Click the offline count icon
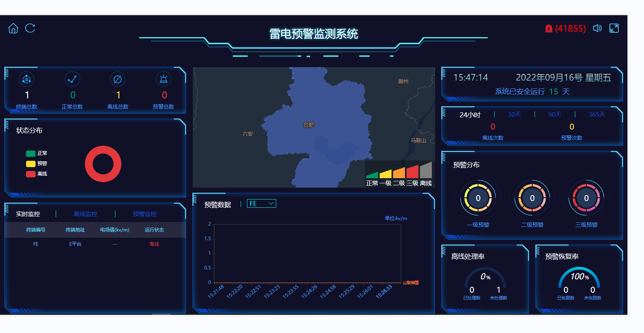The height and width of the screenshot is (333, 644). coord(118,79)
